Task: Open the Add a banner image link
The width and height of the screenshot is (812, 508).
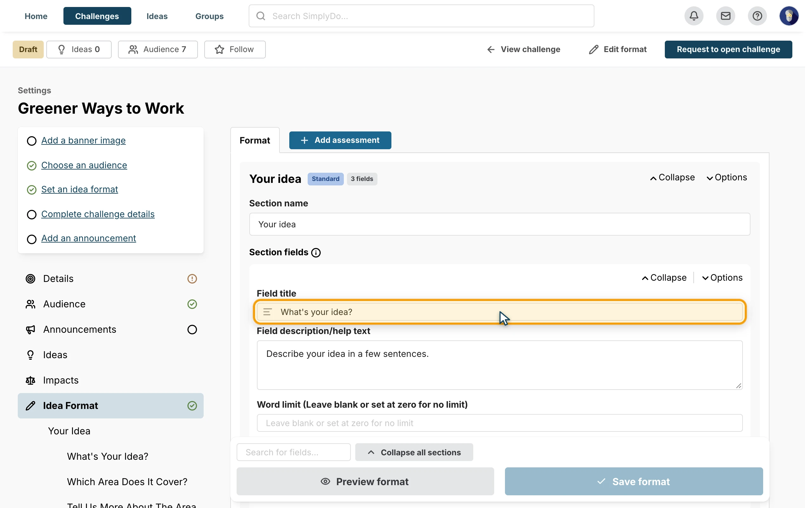Action: tap(83, 140)
